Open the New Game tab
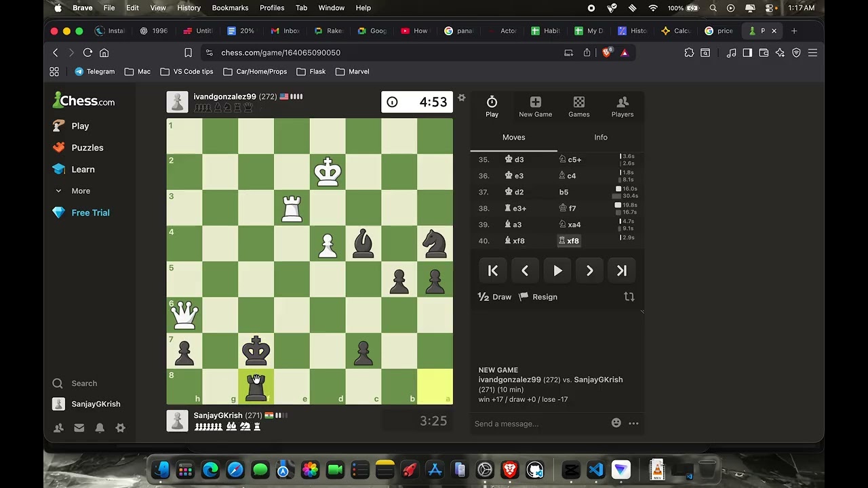The width and height of the screenshot is (868, 488). [535, 106]
